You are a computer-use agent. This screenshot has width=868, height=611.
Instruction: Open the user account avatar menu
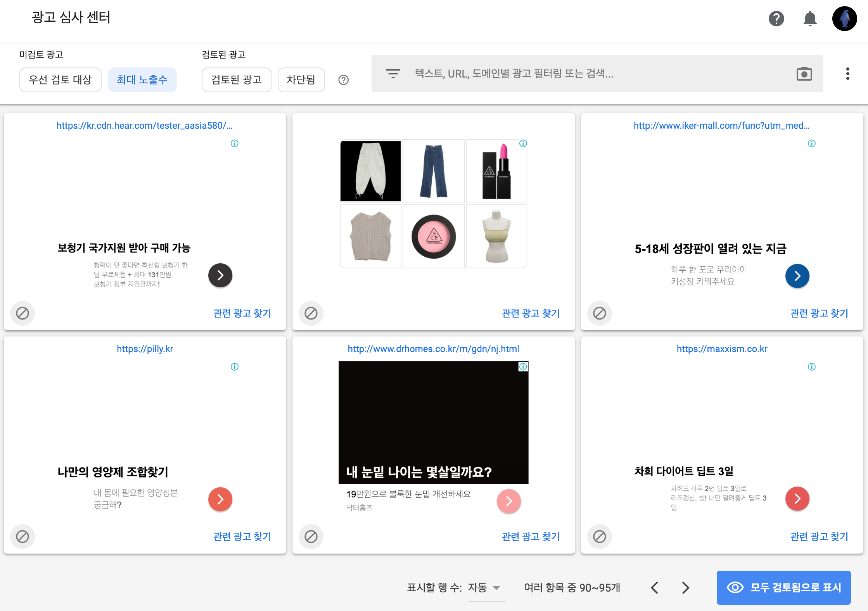coord(844,19)
